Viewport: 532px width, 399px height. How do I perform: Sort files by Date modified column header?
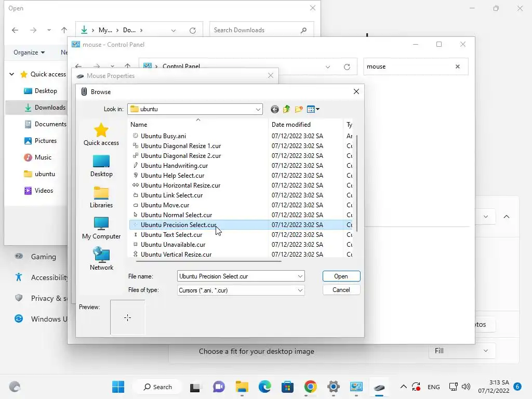point(305,125)
